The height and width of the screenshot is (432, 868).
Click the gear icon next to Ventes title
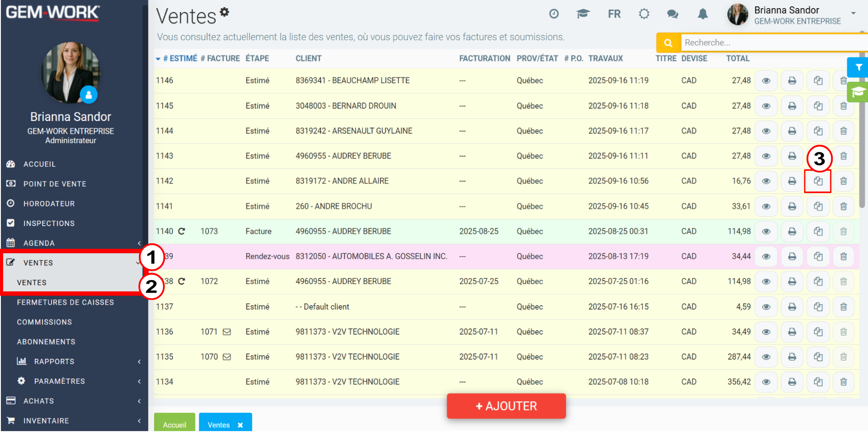coord(225,12)
